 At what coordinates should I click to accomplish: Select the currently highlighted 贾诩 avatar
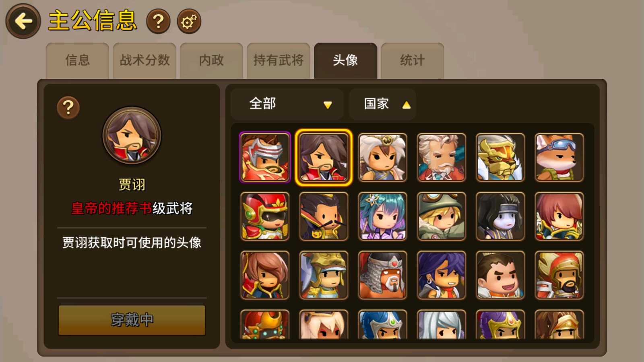pos(324,157)
